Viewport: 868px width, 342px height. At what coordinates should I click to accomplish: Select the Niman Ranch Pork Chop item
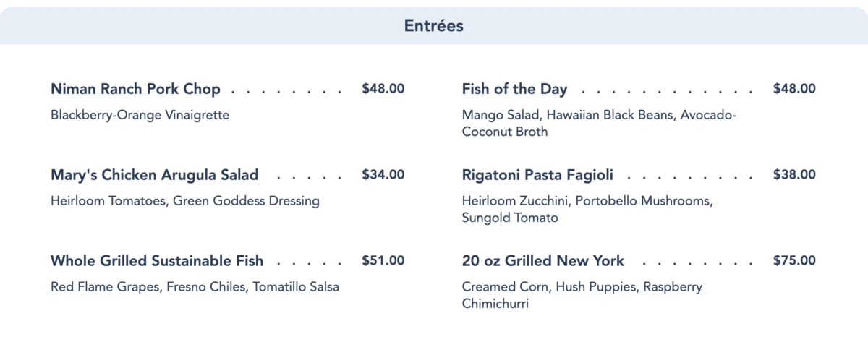(135, 90)
